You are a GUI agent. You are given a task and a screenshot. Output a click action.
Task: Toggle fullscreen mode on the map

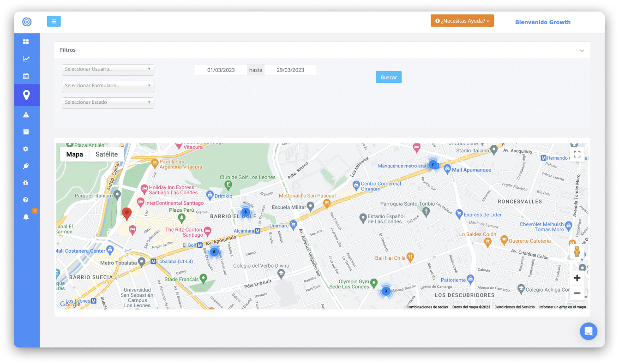(577, 154)
